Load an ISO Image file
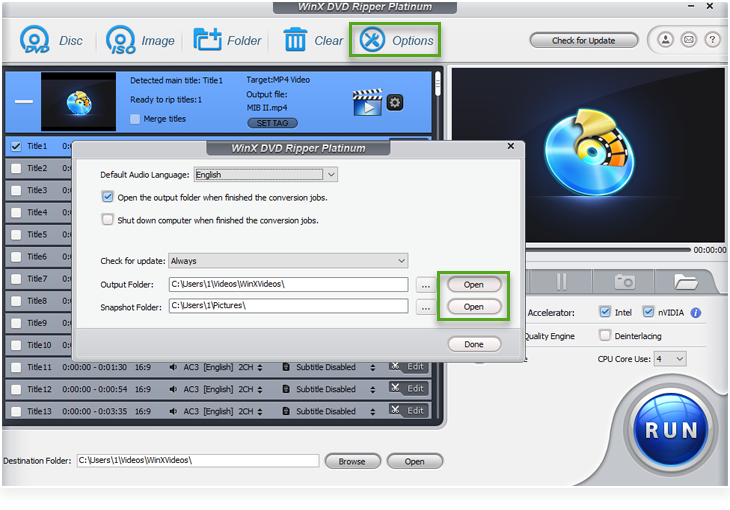Screen dimensions: 730x510 point(140,41)
